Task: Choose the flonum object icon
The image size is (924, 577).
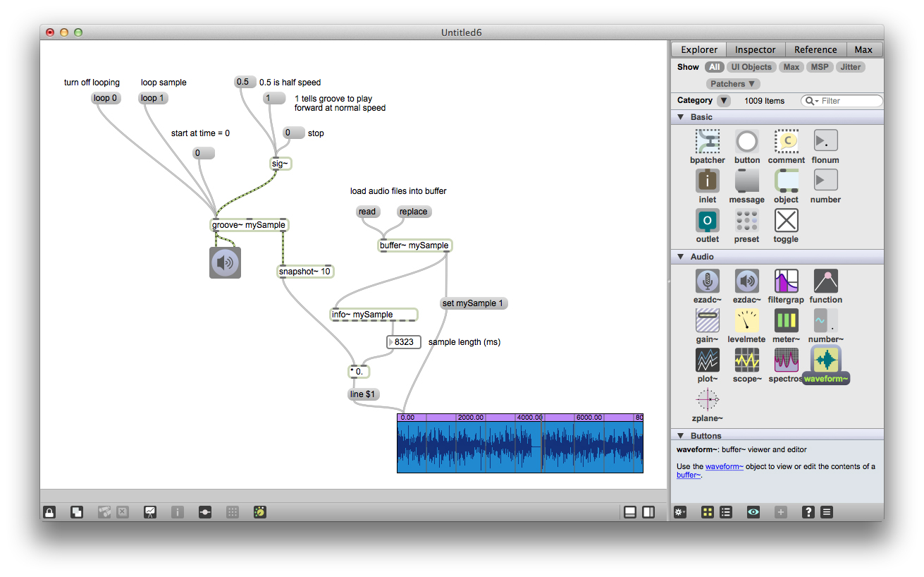Action: tap(825, 142)
